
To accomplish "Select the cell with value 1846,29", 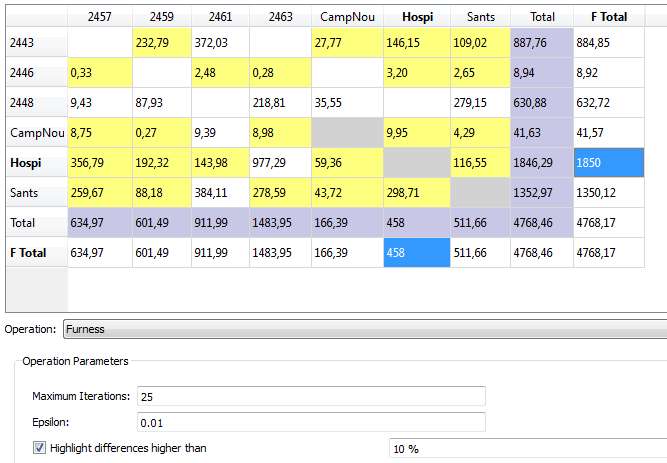I will pos(542,162).
